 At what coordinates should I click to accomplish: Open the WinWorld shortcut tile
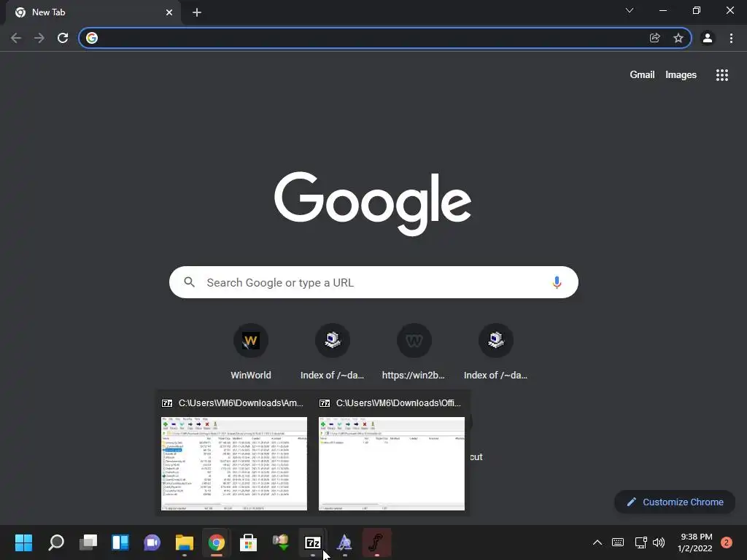click(251, 352)
